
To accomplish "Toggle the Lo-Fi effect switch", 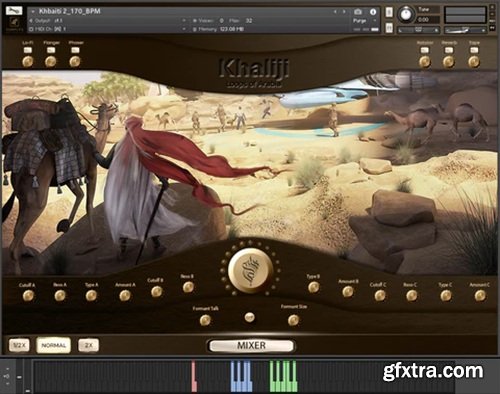I will coord(28,50).
